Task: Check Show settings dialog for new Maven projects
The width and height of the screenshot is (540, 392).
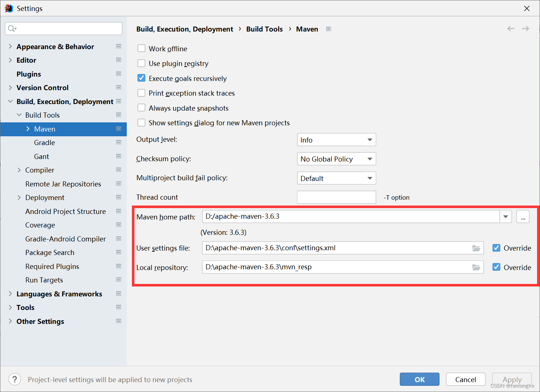Action: [141, 123]
